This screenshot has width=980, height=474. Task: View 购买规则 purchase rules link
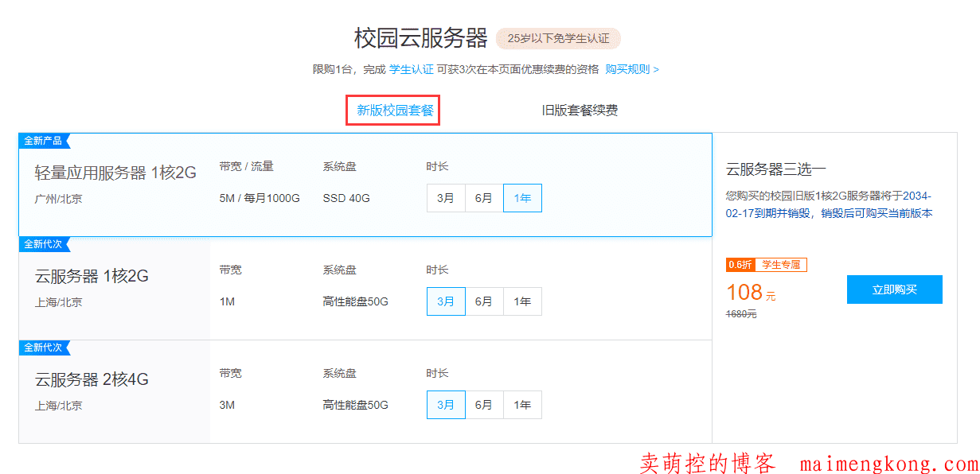coord(631,69)
